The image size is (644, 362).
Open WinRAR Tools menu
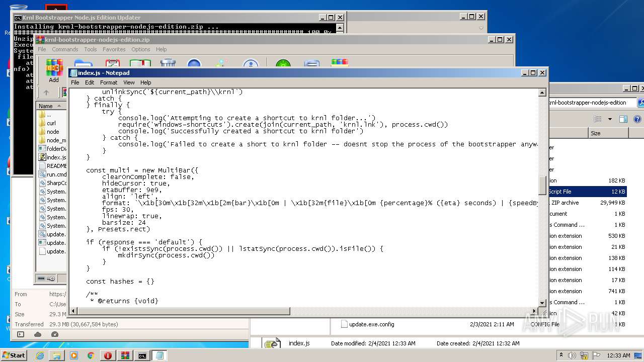tap(91, 49)
